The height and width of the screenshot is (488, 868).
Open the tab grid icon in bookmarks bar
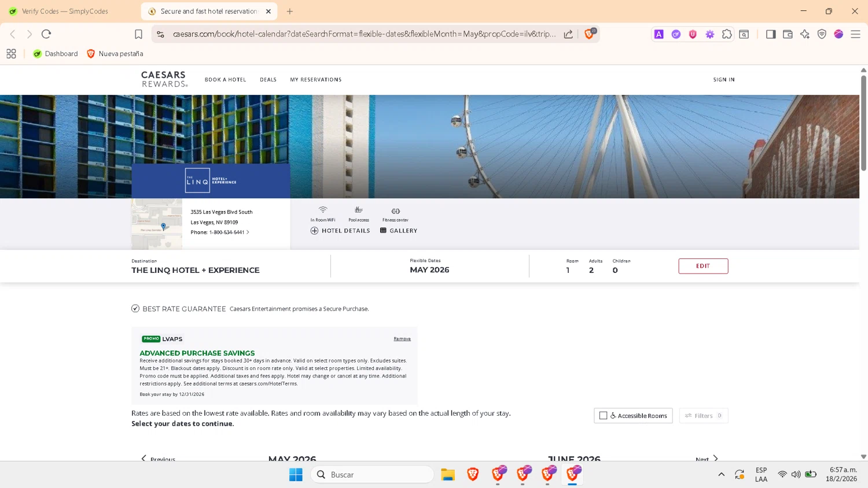click(11, 54)
